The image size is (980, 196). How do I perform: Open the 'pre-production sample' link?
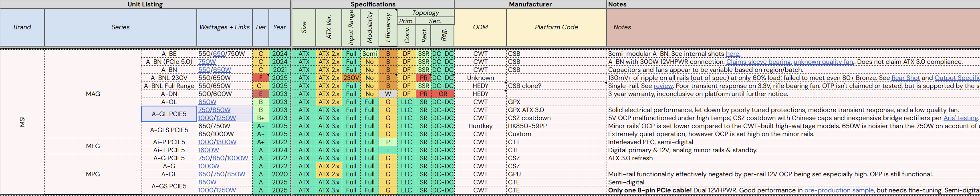839,190
